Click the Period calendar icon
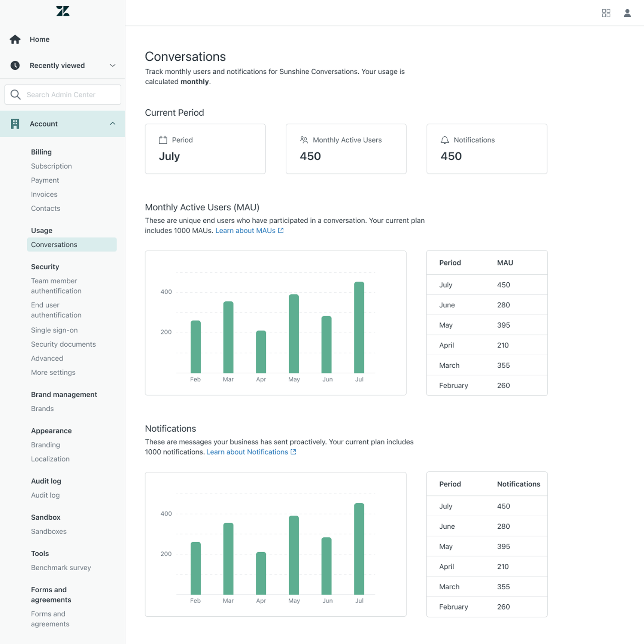The height and width of the screenshot is (644, 644). pyautogui.click(x=163, y=140)
